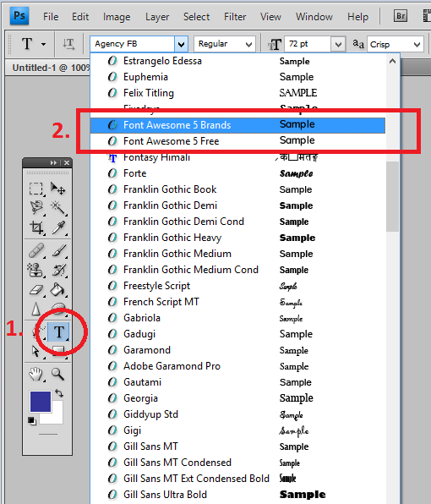
Task: Select the Paint Bucket tool
Action: (x=58, y=289)
